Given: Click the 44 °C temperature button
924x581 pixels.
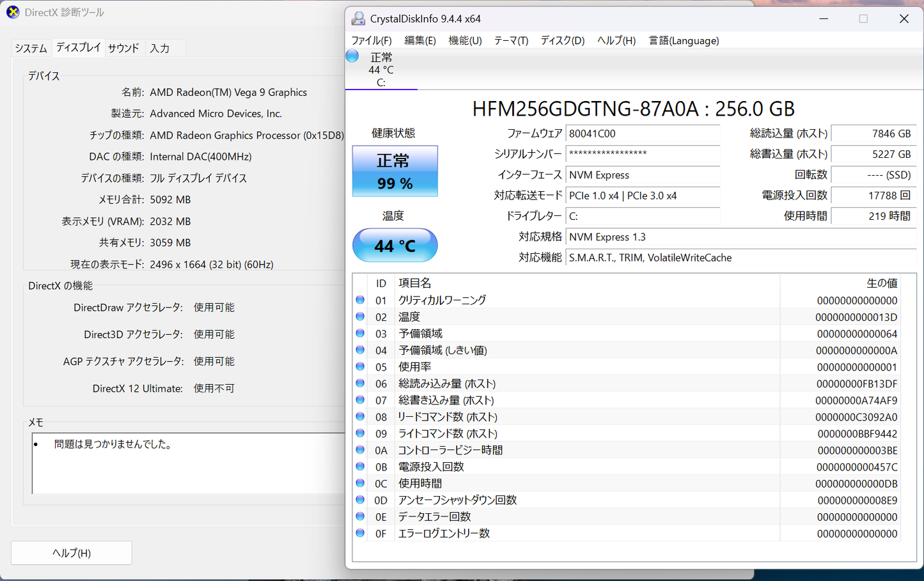Looking at the screenshot, I should click(395, 245).
